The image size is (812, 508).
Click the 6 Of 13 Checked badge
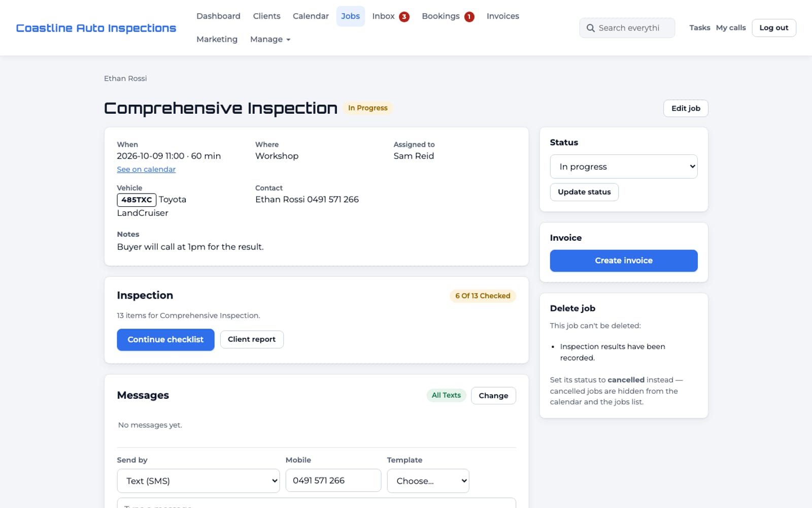click(483, 296)
